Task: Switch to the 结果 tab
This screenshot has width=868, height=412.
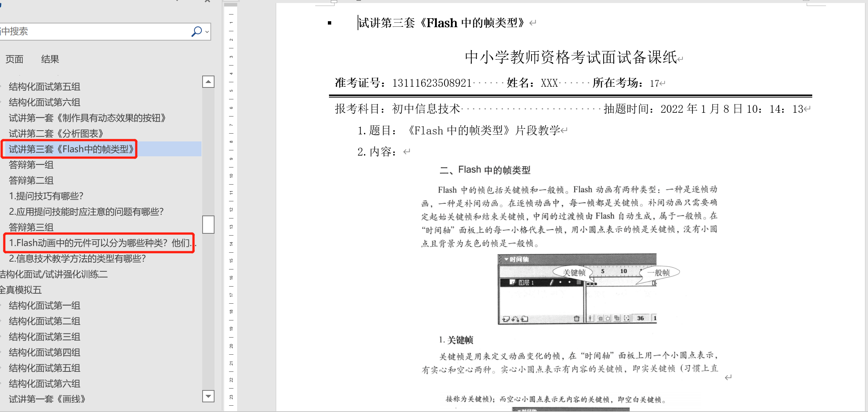Action: point(50,59)
